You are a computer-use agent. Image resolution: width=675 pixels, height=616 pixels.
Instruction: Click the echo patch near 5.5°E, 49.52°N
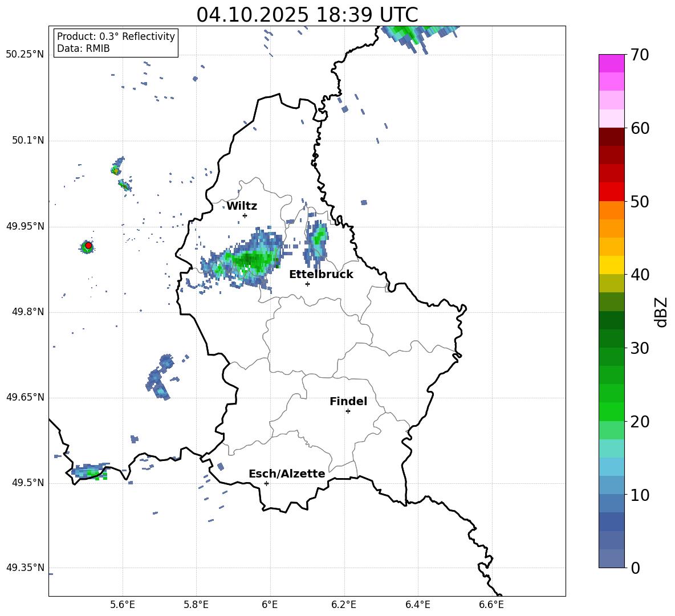click(x=90, y=471)
